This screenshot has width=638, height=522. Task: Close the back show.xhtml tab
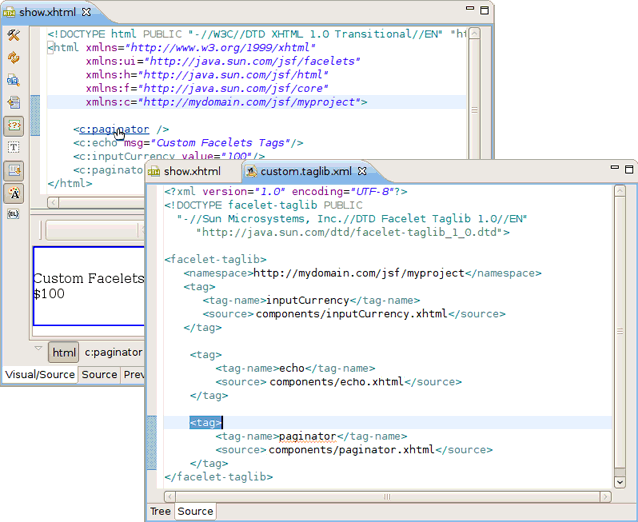pos(86,12)
